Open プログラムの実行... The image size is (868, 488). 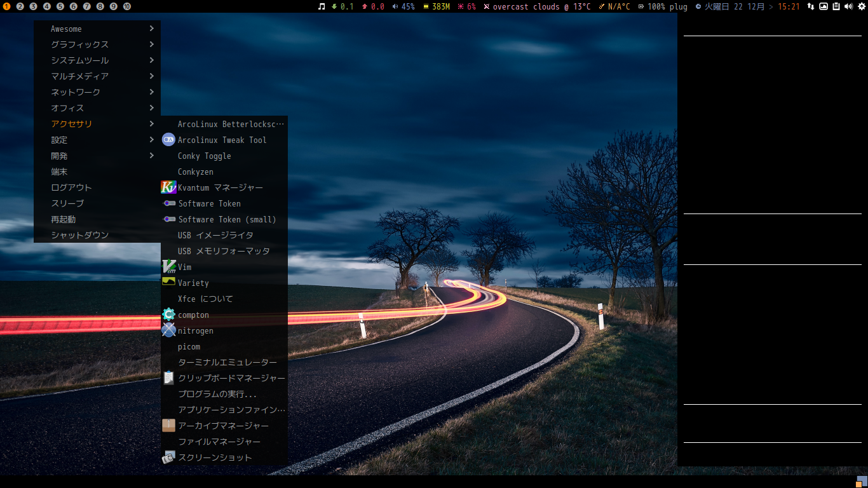(x=224, y=394)
